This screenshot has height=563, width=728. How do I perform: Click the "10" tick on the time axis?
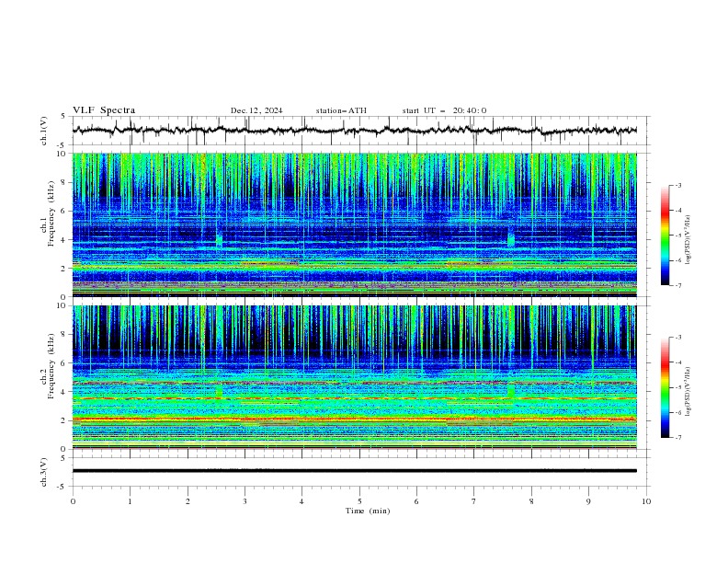point(646,501)
